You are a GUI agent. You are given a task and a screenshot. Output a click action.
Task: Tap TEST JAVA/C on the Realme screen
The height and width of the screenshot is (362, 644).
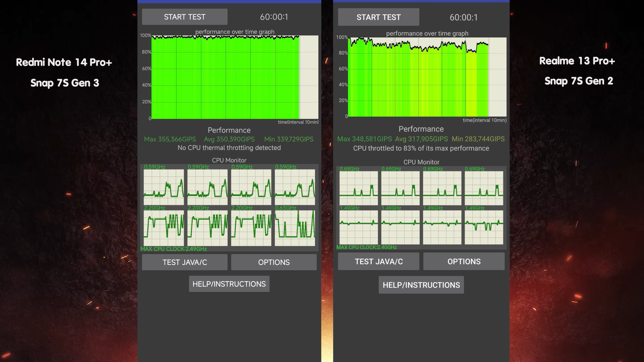point(379,261)
